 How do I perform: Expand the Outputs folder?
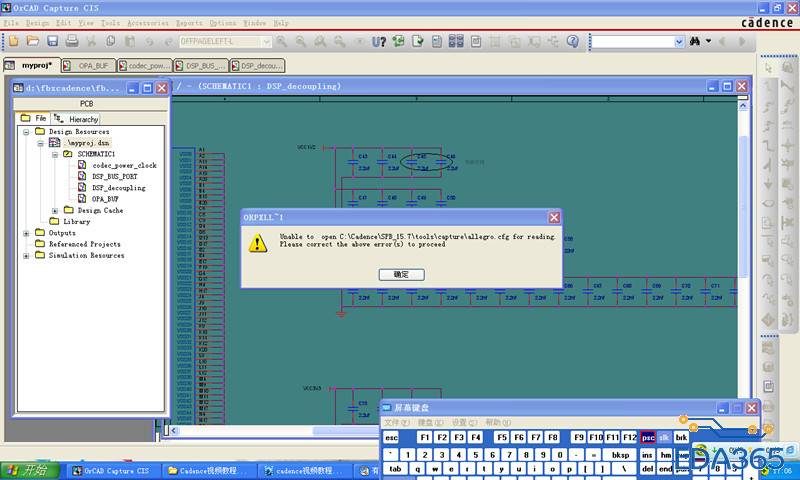click(x=26, y=233)
